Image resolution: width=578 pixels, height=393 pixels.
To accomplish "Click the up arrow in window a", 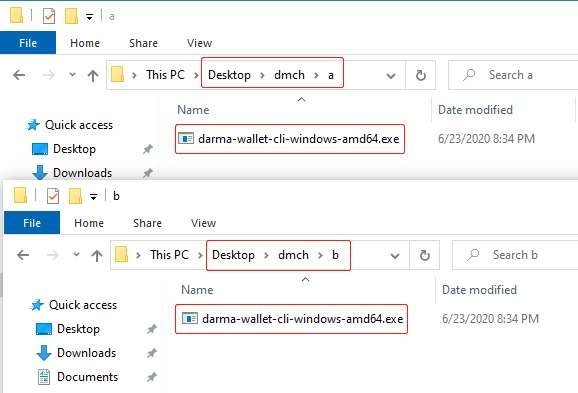I will pyautogui.click(x=93, y=76).
